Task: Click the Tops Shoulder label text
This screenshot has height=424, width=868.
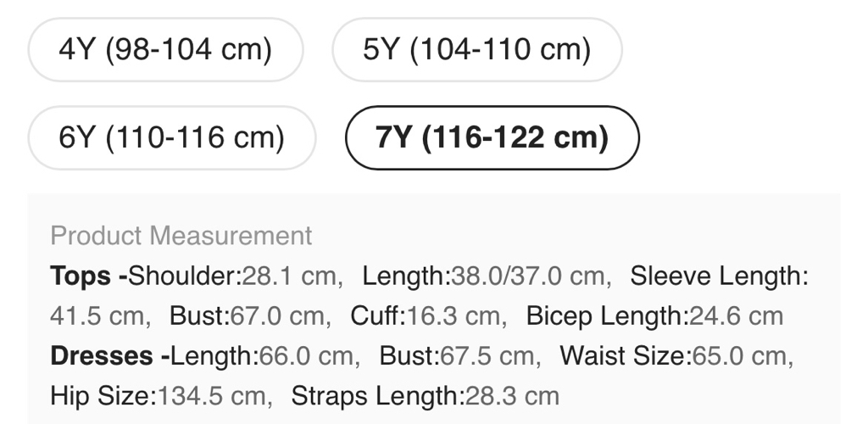Action: click(185, 276)
